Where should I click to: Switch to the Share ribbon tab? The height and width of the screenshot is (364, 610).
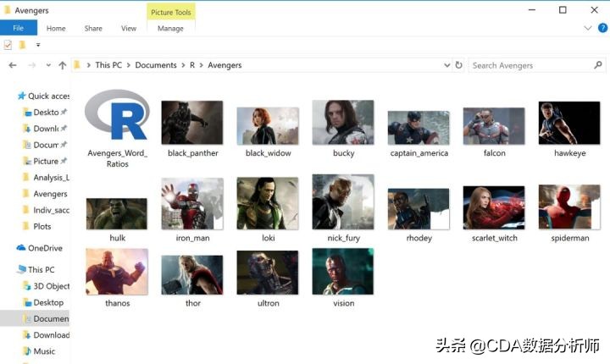[x=93, y=29]
